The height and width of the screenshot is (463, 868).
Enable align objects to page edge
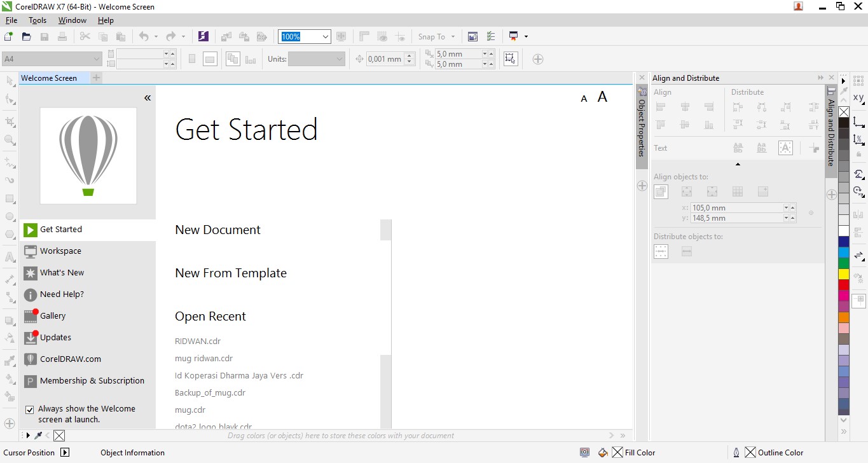click(x=687, y=191)
